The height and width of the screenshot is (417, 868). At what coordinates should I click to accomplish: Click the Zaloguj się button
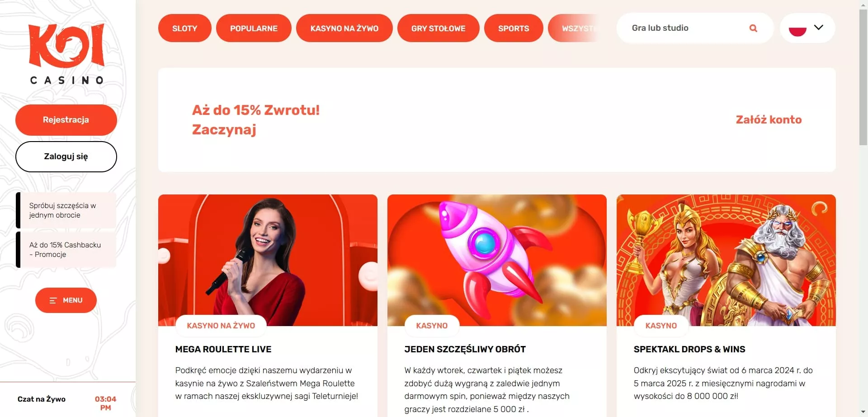tap(66, 156)
